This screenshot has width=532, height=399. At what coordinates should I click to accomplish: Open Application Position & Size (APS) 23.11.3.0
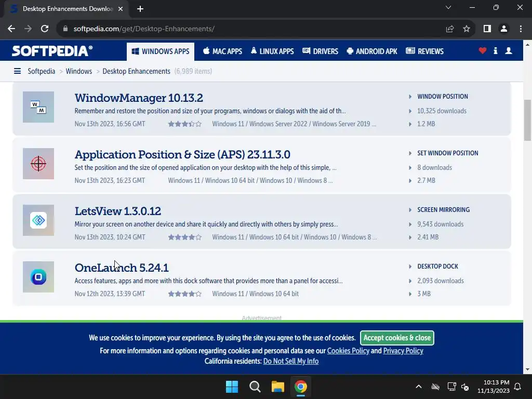182,154
